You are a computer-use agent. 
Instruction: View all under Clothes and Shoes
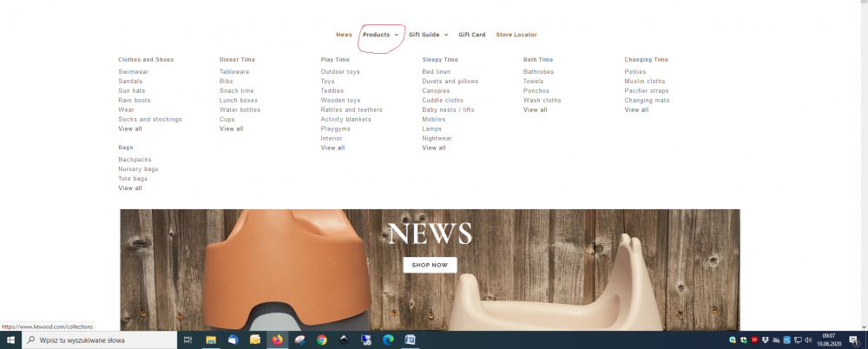(130, 128)
